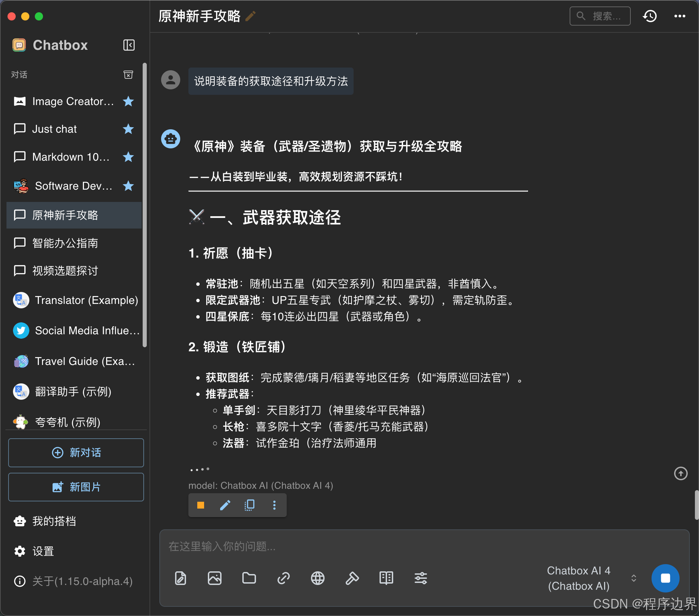Click the user message bubble 说明装备的获取途径和升级方法

271,81
